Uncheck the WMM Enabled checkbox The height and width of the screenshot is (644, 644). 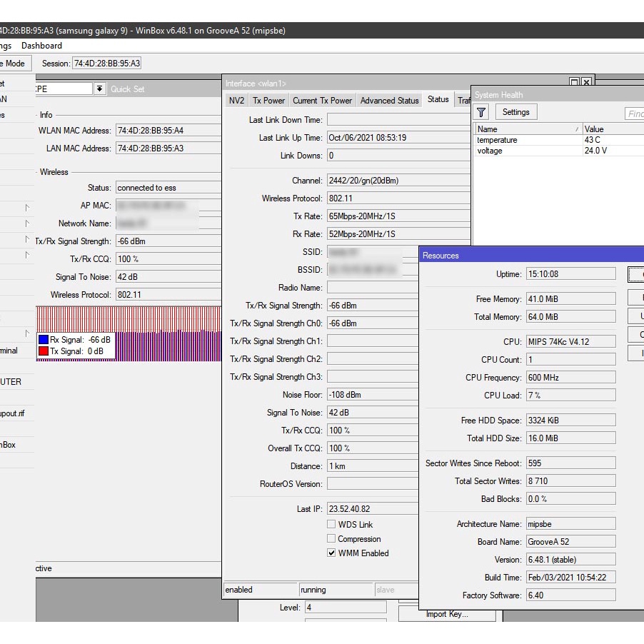tap(331, 553)
